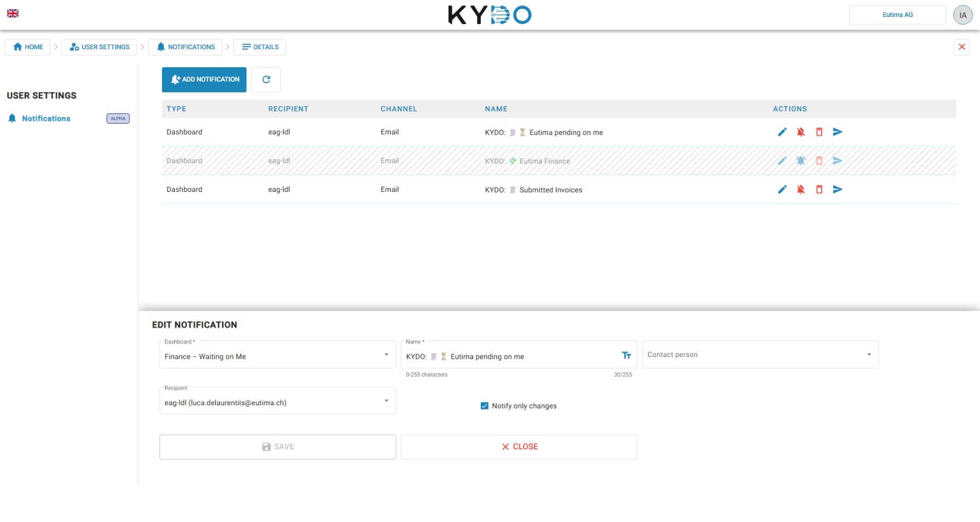Image resolution: width=980 pixels, height=522 pixels.
Task: Disable the Submitted Invoices notification bell
Action: click(x=800, y=189)
